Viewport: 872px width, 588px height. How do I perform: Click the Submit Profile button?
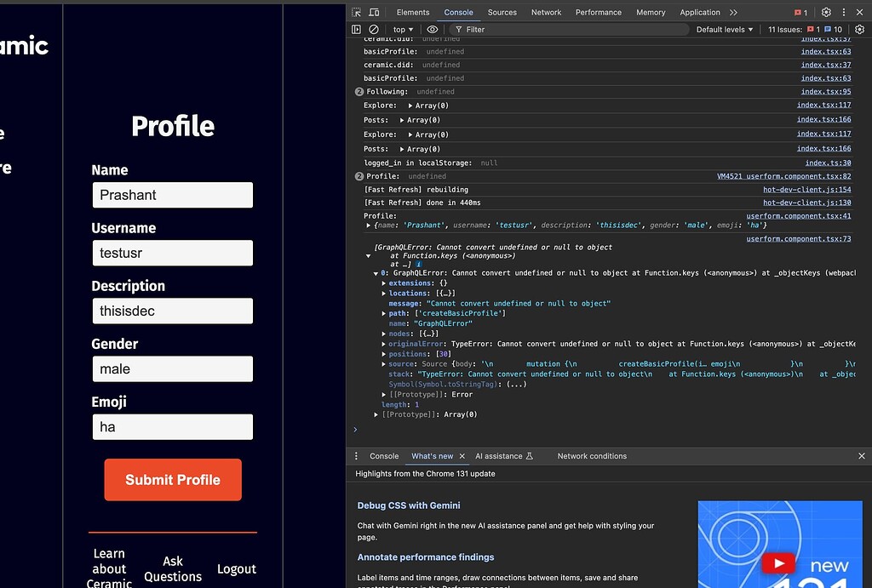point(173,479)
